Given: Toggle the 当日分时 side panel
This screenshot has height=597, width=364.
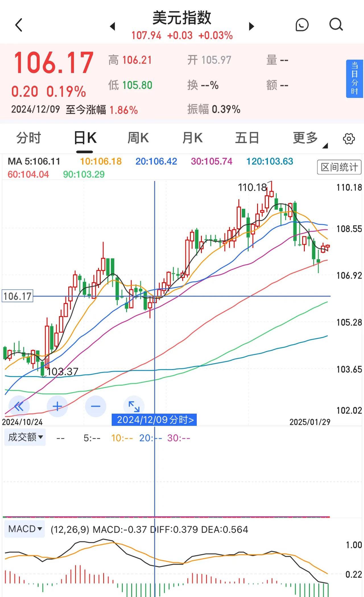Looking at the screenshot, I should coord(354,79).
